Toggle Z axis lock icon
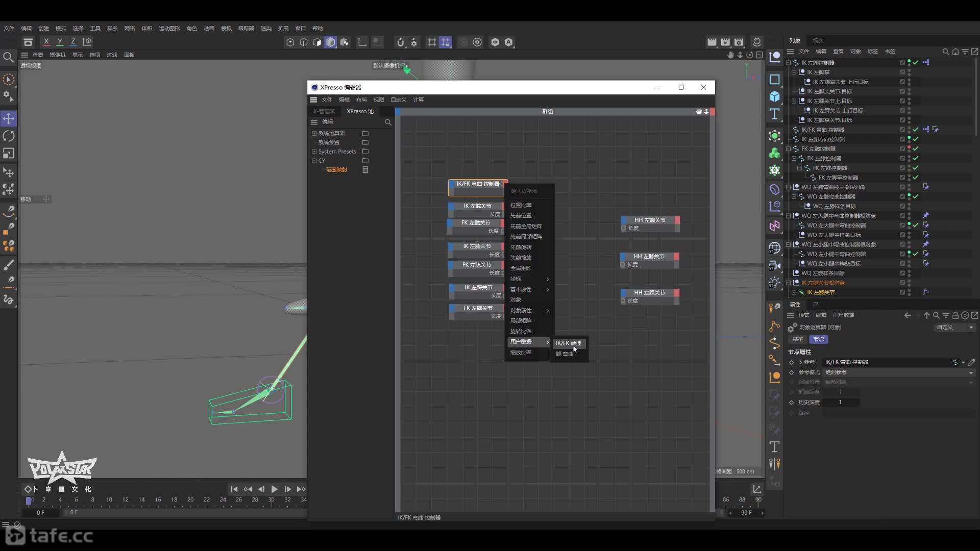The height and width of the screenshot is (551, 980). (x=73, y=42)
